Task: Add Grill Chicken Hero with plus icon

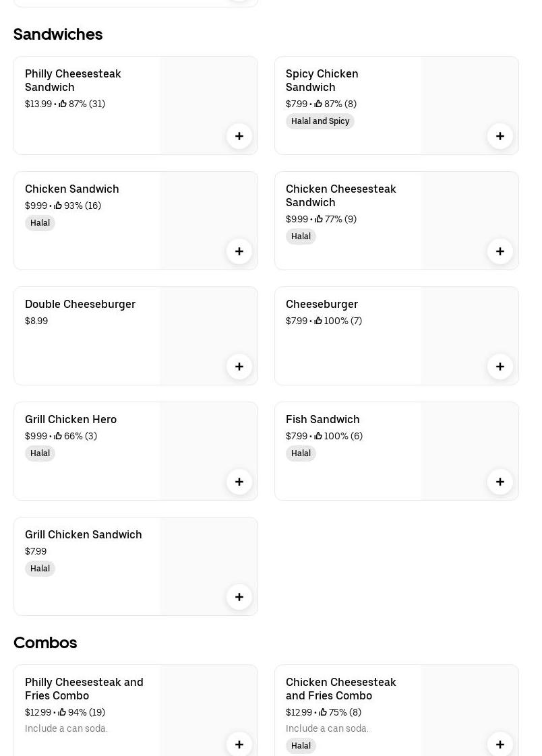Action: 239,482
